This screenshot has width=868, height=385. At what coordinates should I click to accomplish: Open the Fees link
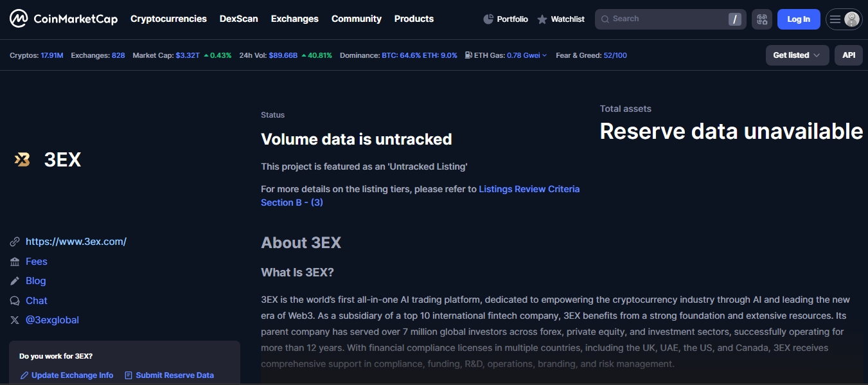(37, 262)
